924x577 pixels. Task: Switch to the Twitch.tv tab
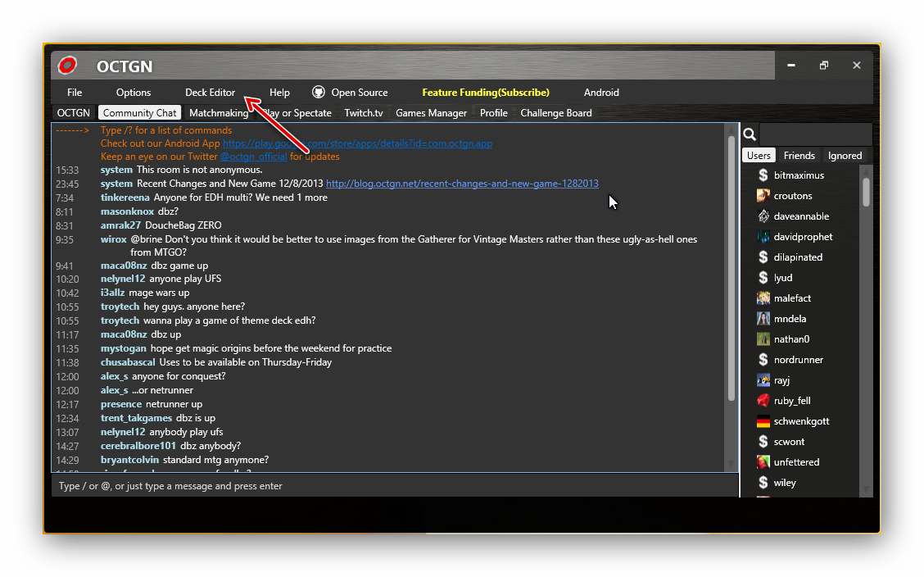click(364, 113)
